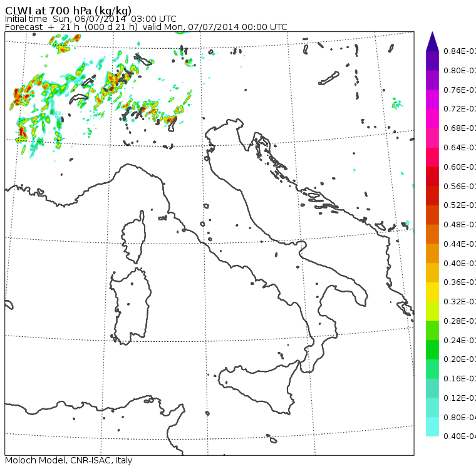The width and height of the screenshot is (476, 469).
Task: Click the 0.28E-03 legend label
Action: point(460,321)
